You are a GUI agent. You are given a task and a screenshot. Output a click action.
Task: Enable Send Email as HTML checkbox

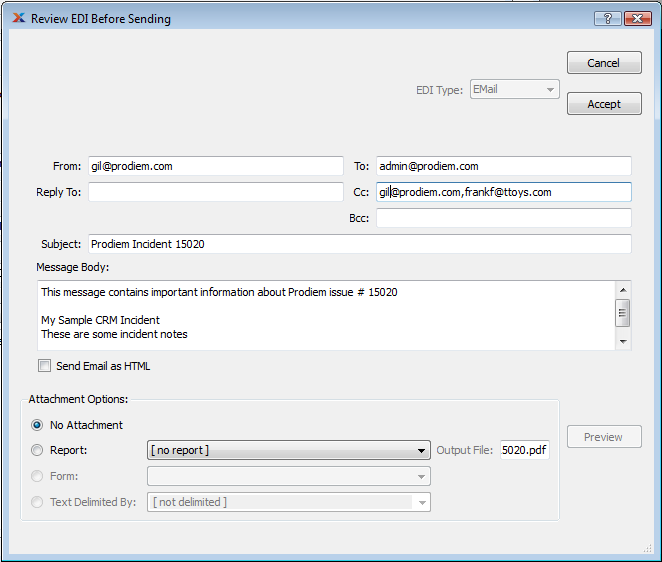(x=44, y=366)
